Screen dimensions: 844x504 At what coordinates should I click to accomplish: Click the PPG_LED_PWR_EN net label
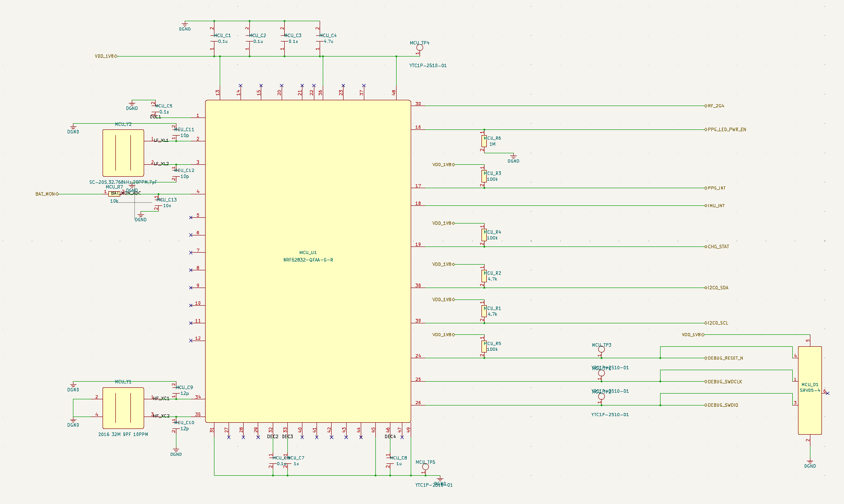coord(726,129)
